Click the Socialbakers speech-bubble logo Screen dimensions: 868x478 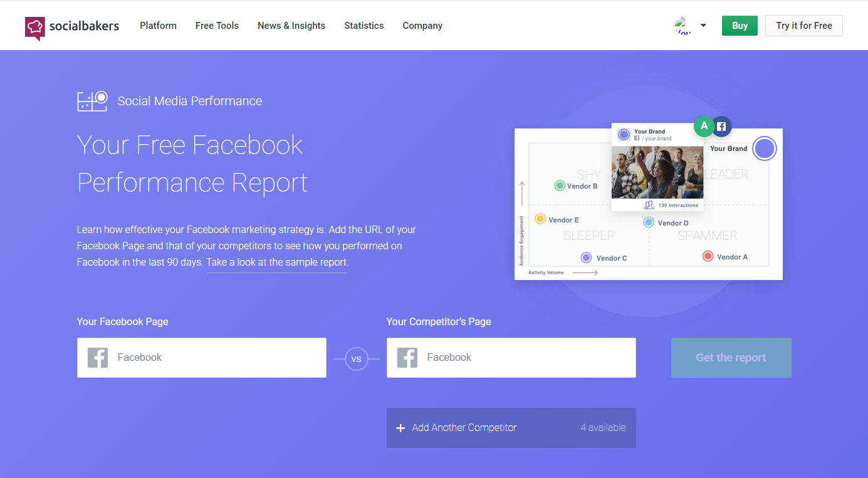(x=36, y=26)
